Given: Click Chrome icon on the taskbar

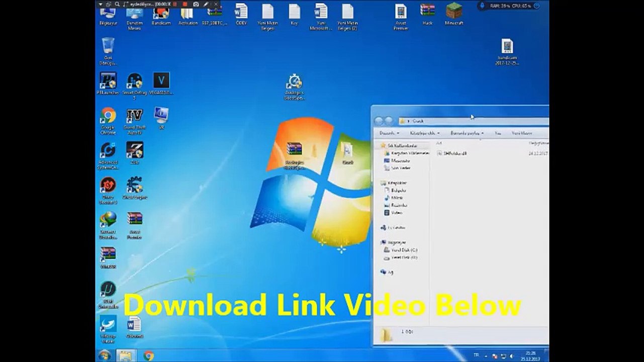Looking at the screenshot, I should point(148,355).
